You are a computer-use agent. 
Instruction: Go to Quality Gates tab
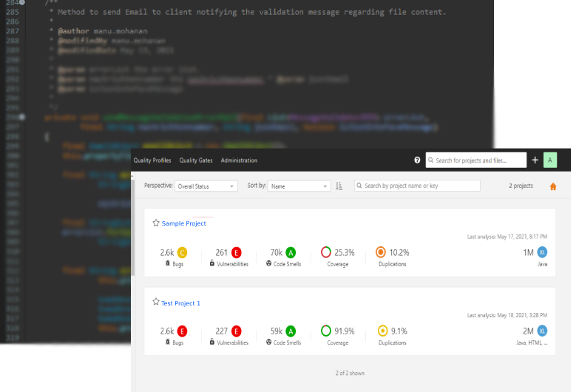pyautogui.click(x=196, y=160)
